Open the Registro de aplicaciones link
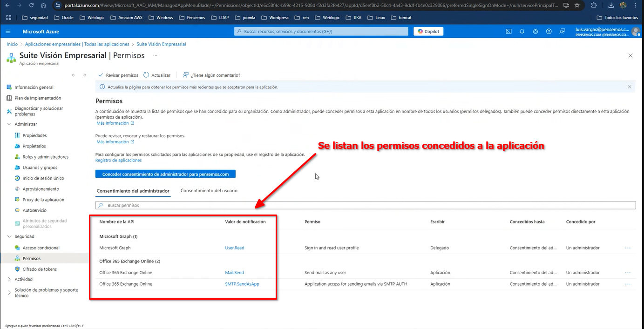 click(x=118, y=160)
